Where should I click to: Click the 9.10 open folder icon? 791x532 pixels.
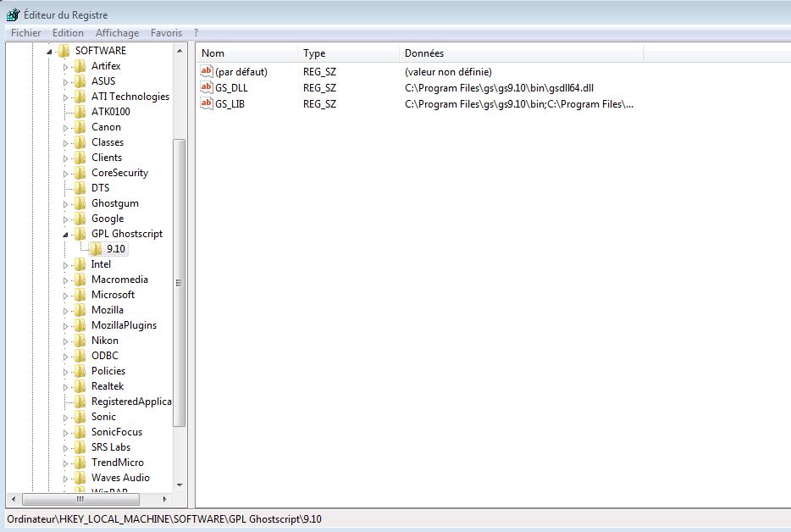[x=96, y=249]
